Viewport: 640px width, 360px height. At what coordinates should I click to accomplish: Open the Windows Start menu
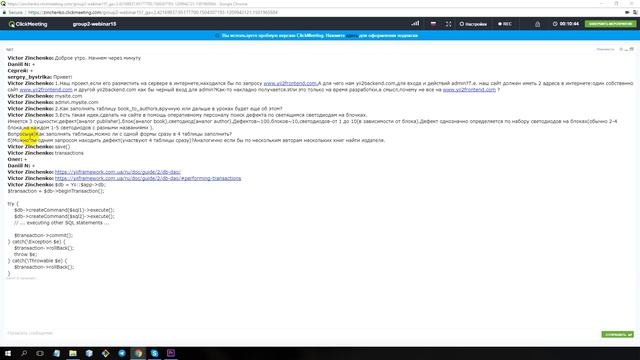8,353
